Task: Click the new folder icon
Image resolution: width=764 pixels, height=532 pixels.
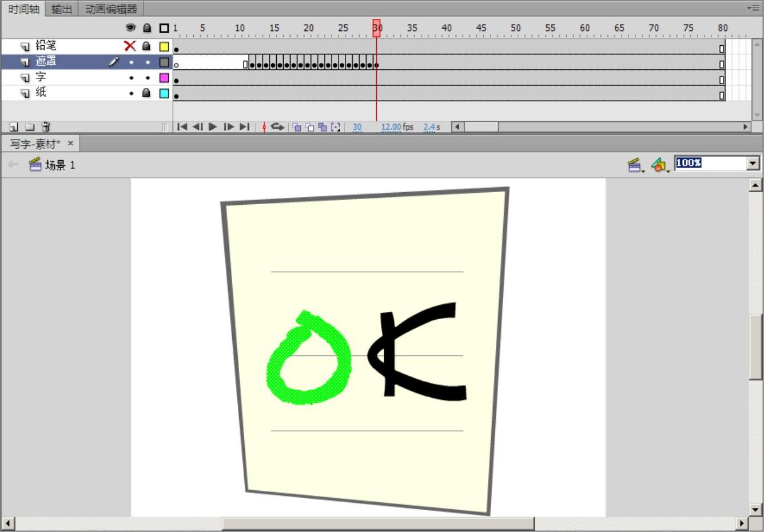Action: tap(30, 127)
